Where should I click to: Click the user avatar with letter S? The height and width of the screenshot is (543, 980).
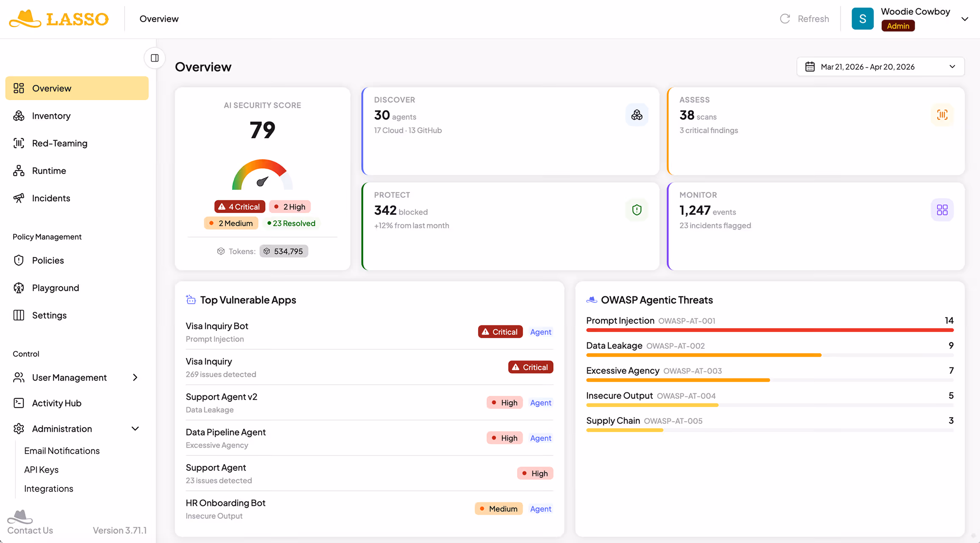pos(863,19)
